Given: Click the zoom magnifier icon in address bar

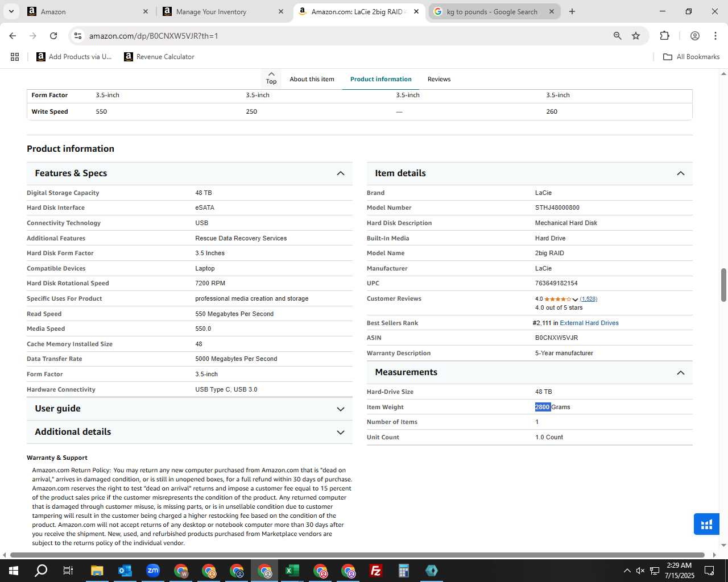Looking at the screenshot, I should coord(618,36).
